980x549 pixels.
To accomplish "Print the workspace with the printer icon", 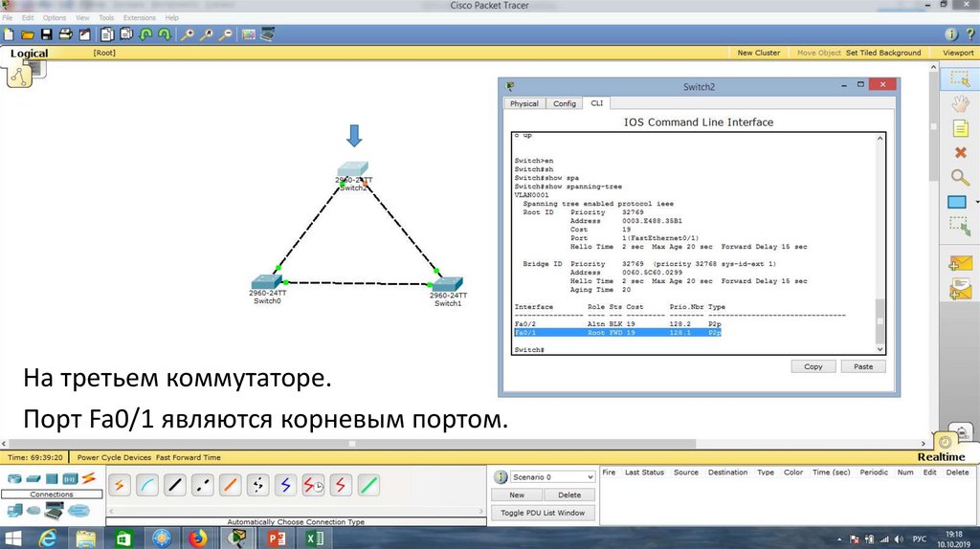I will (x=65, y=34).
